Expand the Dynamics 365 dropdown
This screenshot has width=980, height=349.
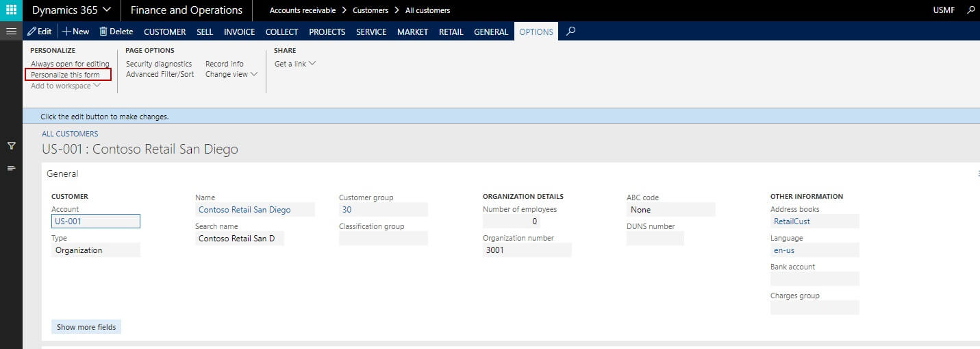coord(71,10)
